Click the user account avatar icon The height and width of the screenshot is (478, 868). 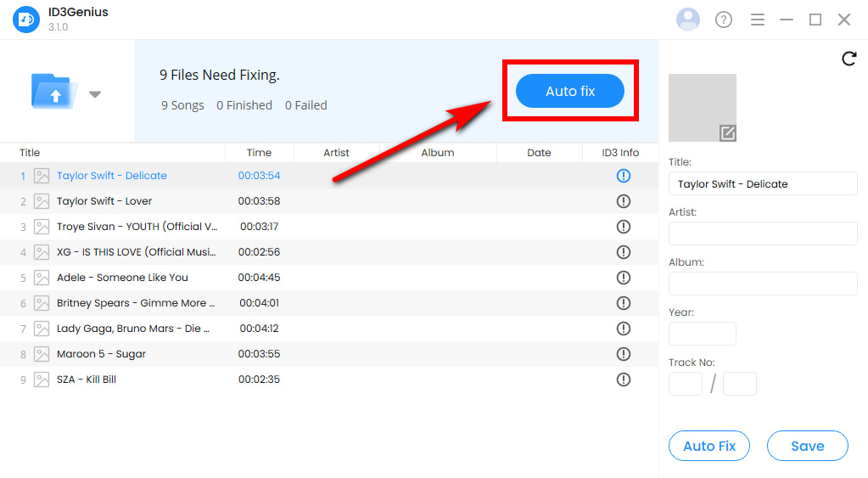tap(687, 20)
